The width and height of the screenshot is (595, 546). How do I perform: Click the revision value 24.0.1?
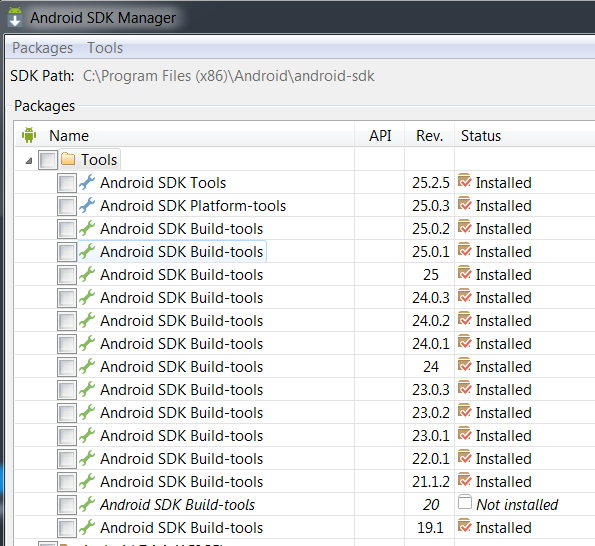coord(431,344)
